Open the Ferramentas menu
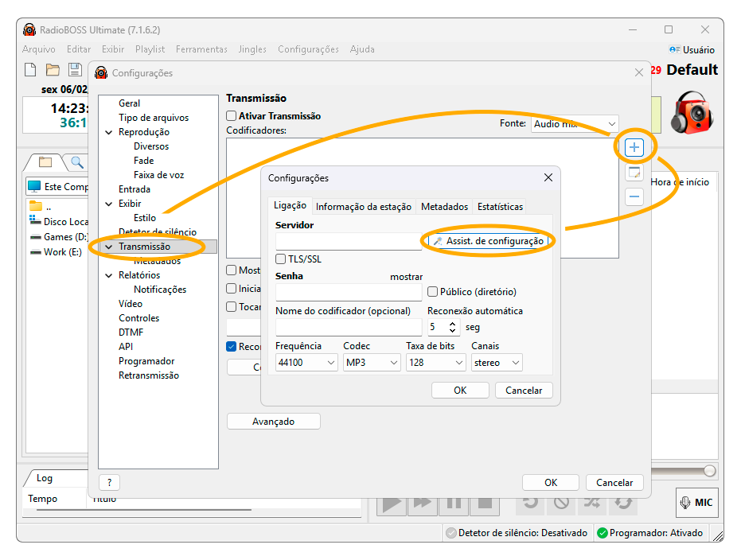 pyautogui.click(x=201, y=49)
